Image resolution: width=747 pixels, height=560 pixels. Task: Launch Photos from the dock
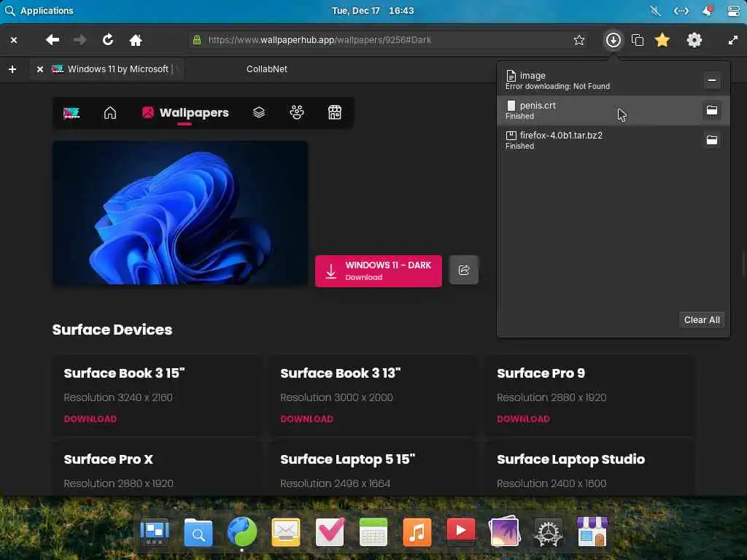point(505,531)
